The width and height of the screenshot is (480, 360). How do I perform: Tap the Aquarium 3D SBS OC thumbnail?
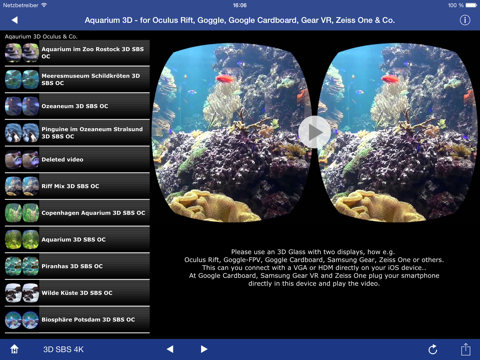click(x=22, y=239)
